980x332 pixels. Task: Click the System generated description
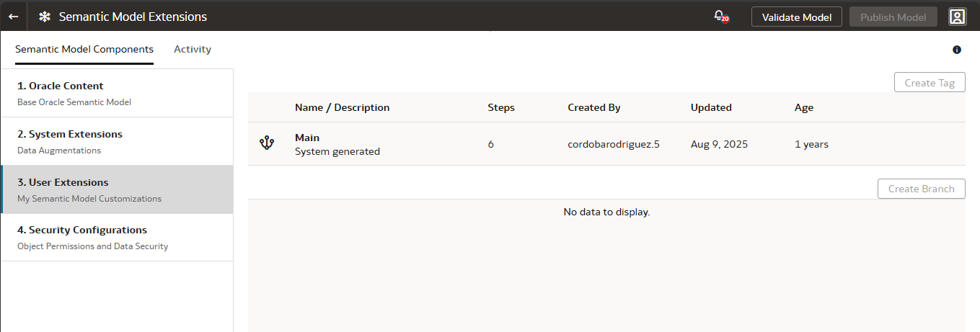pyautogui.click(x=337, y=151)
